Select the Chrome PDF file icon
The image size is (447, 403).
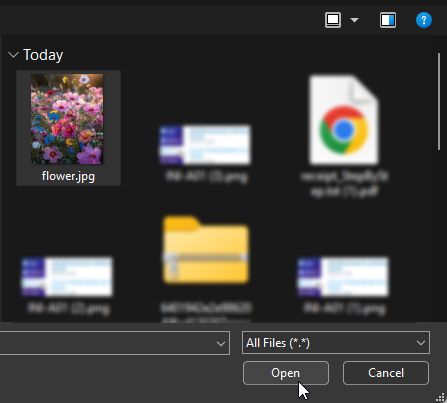(344, 120)
